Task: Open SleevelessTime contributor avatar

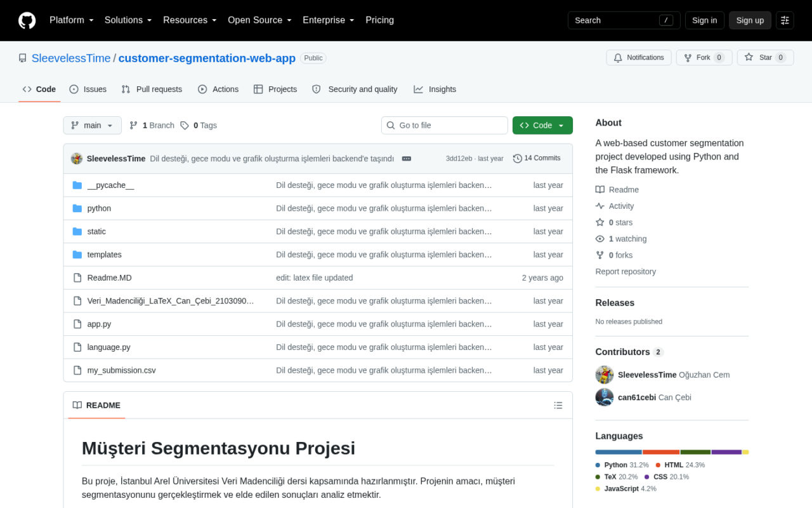Action: pyautogui.click(x=605, y=375)
